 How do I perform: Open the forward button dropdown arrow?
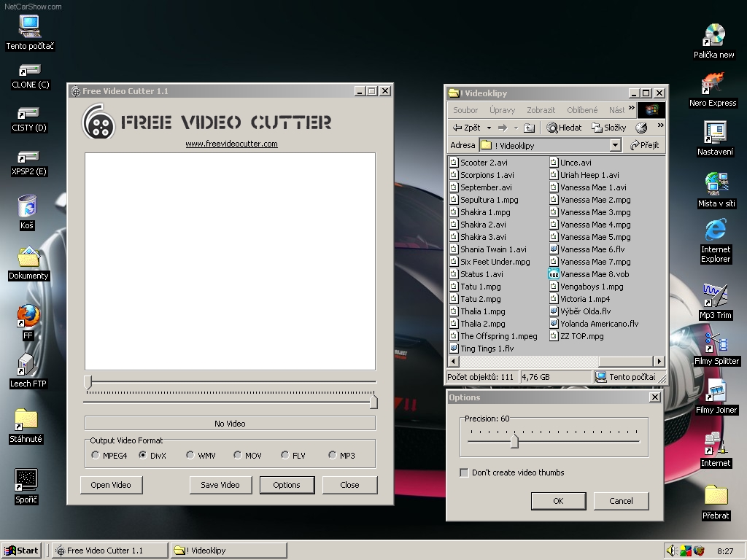516,128
